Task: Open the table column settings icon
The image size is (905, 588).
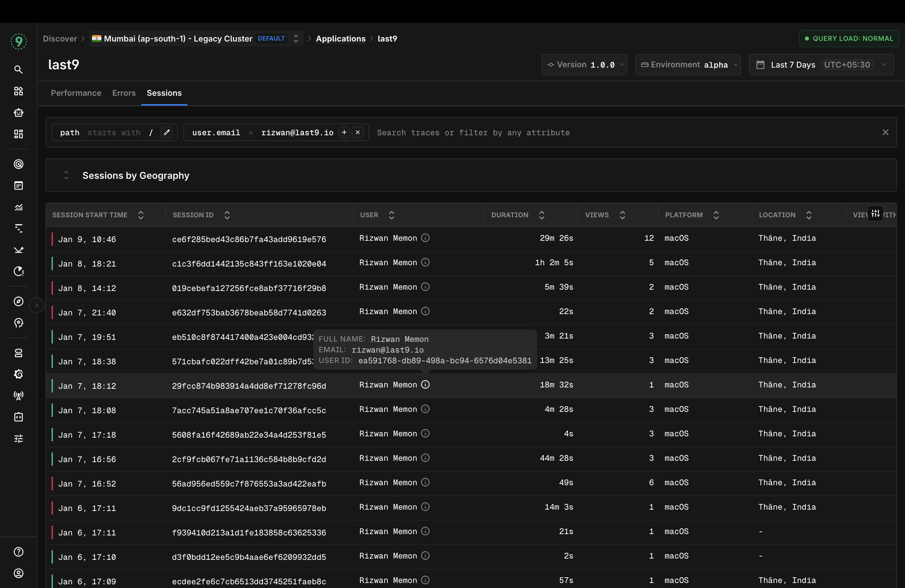Action: coord(875,213)
